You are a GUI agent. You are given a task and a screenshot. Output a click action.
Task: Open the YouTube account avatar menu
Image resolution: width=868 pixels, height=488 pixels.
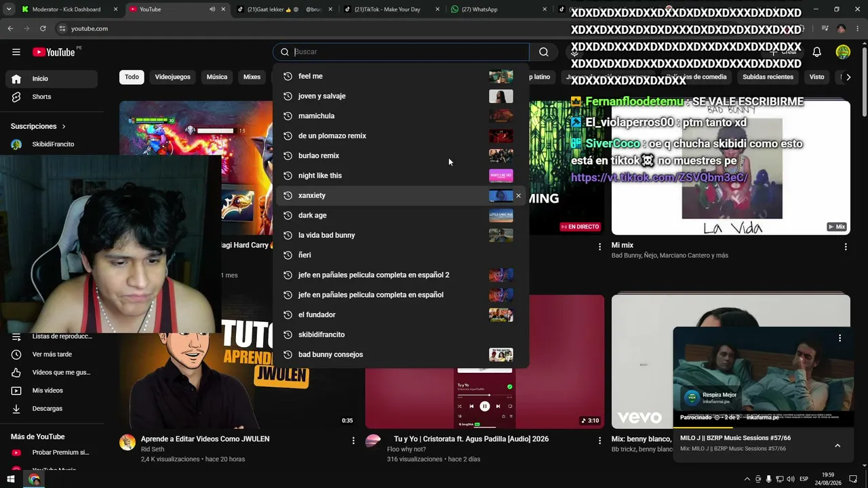(843, 52)
